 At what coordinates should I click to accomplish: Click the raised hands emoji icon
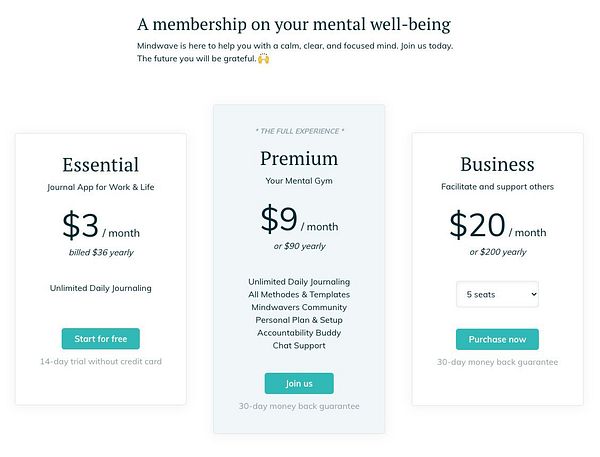264,59
